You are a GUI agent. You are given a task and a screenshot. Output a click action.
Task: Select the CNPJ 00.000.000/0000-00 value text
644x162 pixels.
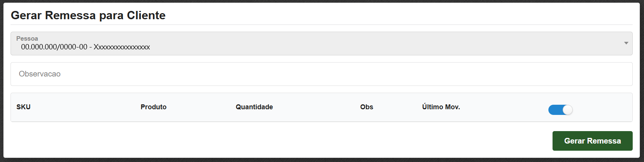(x=54, y=47)
